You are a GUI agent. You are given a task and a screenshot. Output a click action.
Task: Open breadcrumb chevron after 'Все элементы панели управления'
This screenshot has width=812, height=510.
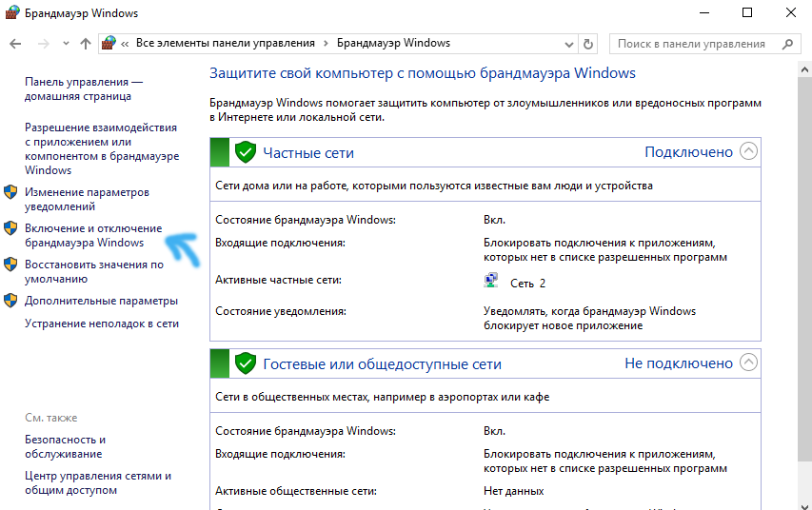pyautogui.click(x=326, y=44)
